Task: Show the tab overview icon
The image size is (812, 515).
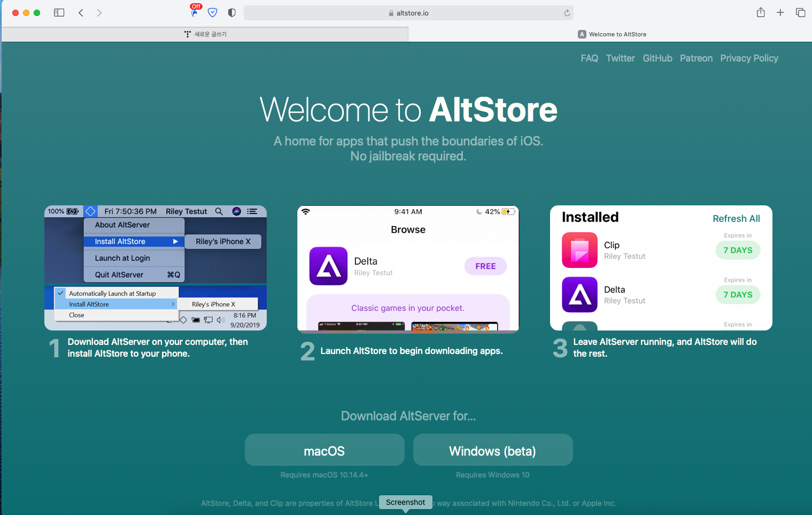Action: [800, 13]
